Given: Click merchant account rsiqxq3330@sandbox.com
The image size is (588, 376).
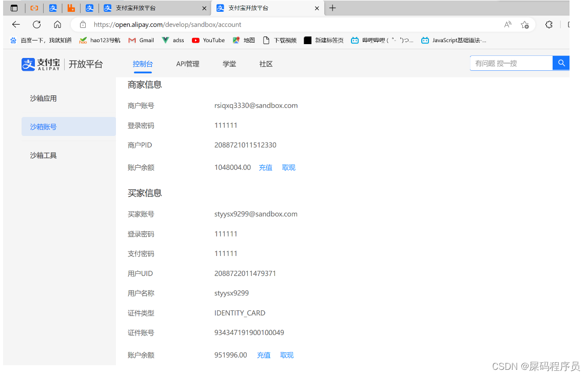Looking at the screenshot, I should point(256,106).
